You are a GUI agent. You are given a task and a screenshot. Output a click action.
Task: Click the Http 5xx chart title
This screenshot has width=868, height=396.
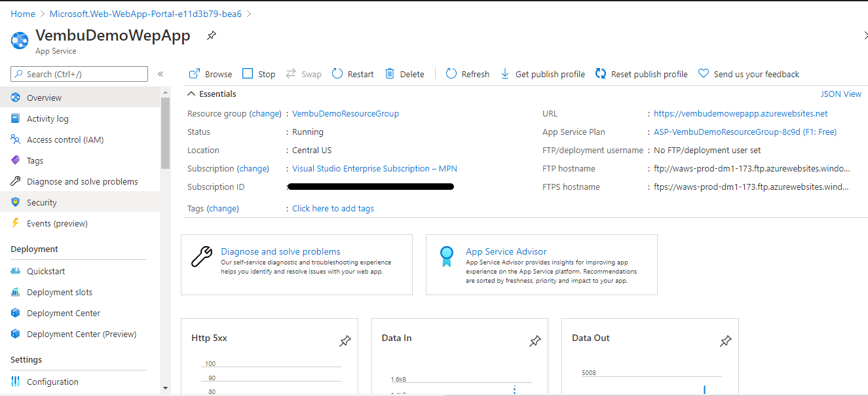209,338
